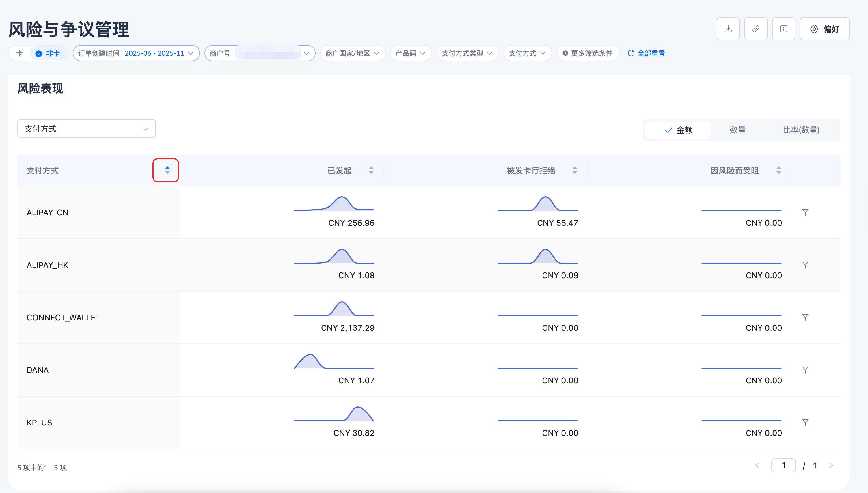
Task: Expand 商户国家/地区 filter dropdown
Action: [x=352, y=53]
